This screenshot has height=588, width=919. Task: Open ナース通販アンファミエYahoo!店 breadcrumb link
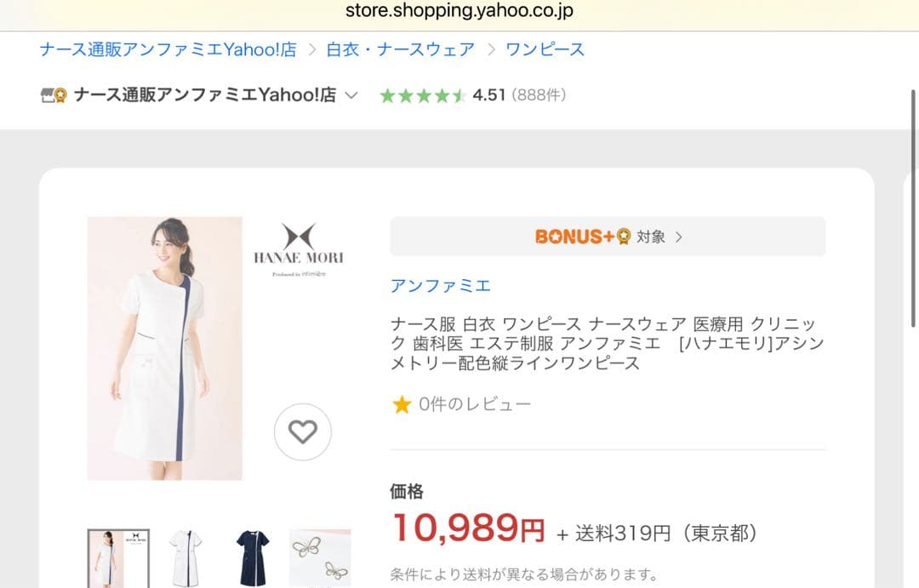168,49
